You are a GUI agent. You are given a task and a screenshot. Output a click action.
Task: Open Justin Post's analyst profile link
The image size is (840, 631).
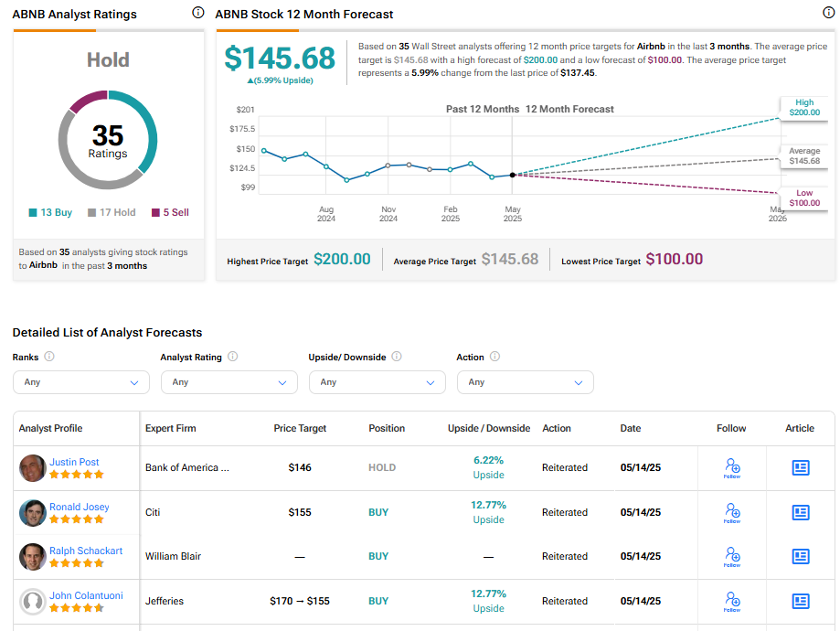click(74, 462)
